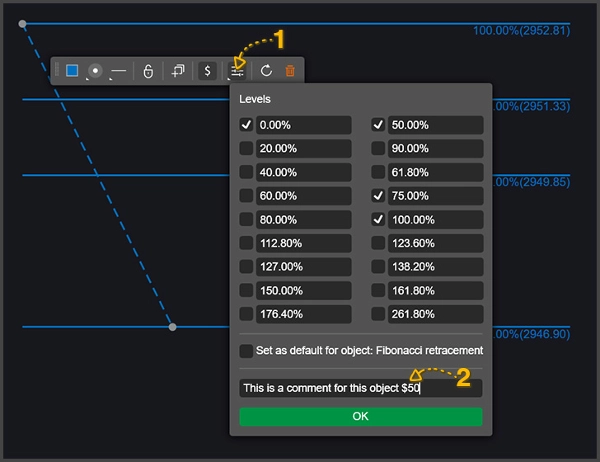The width and height of the screenshot is (600, 462).
Task: Click into the object comment text field
Action: (361, 388)
